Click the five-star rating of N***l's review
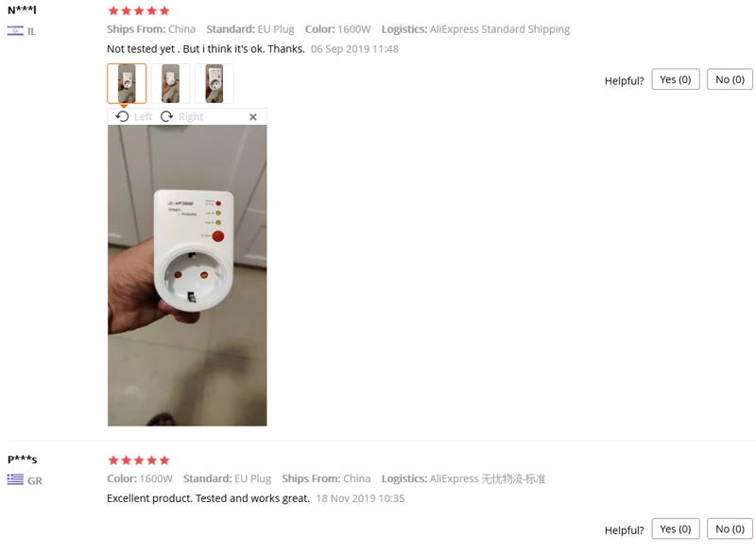The image size is (756, 556). pyautogui.click(x=139, y=10)
